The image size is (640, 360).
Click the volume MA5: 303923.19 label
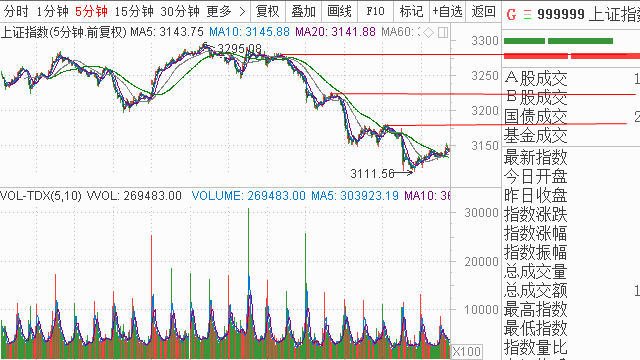(355, 196)
